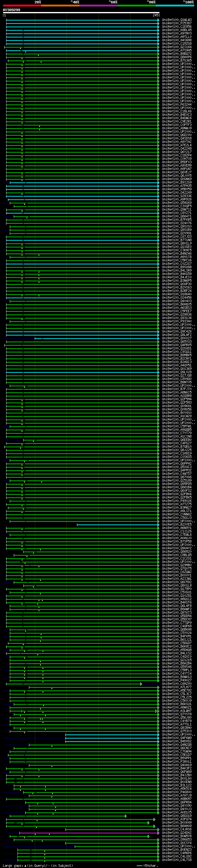
Task: Select hit label UniRef100_A7S9A5
Action: (x=177, y=50)
